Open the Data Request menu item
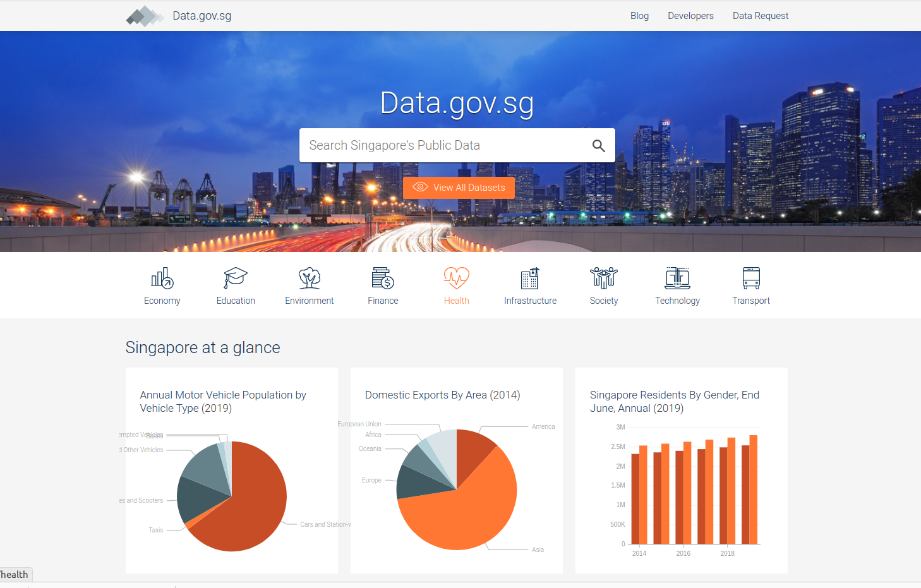 761,16
